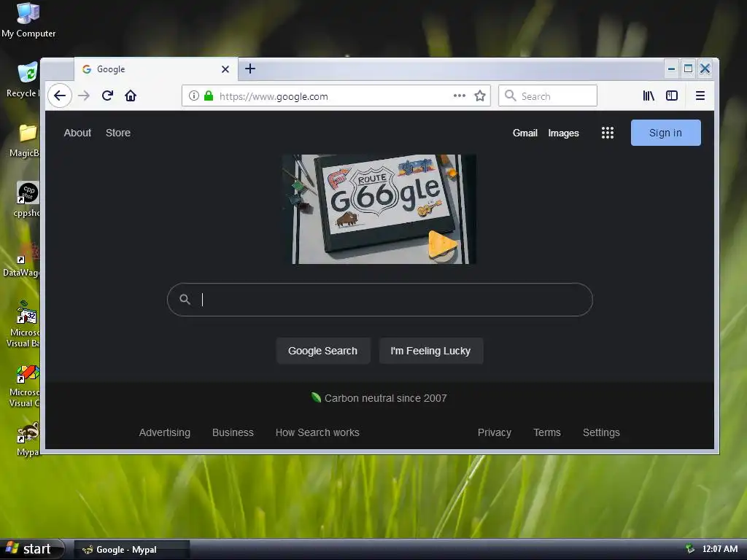The width and height of the screenshot is (747, 560).
Task: Click the Google Search button
Action: pyautogui.click(x=322, y=351)
